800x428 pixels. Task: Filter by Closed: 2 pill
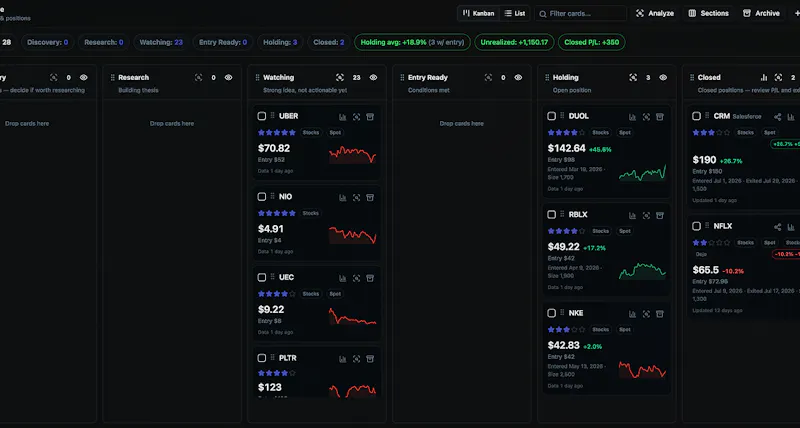[329, 42]
